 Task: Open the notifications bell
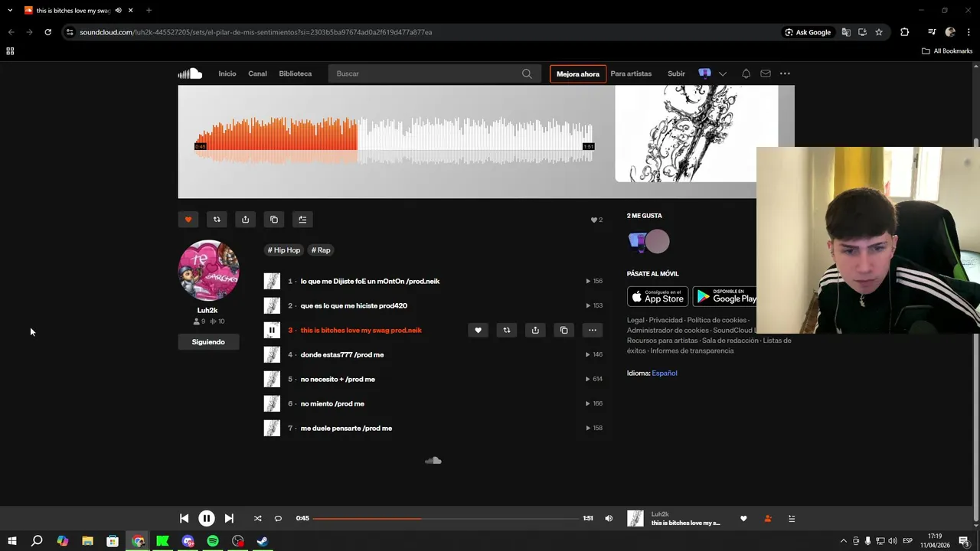(x=746, y=73)
